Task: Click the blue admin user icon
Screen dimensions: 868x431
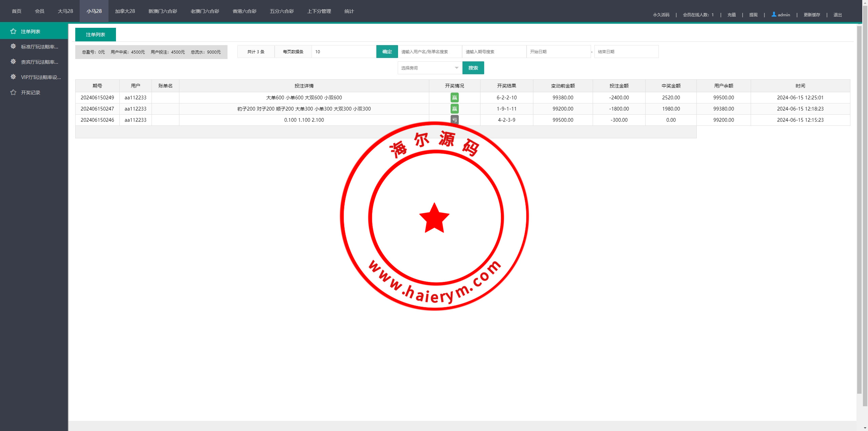Action: tap(774, 14)
